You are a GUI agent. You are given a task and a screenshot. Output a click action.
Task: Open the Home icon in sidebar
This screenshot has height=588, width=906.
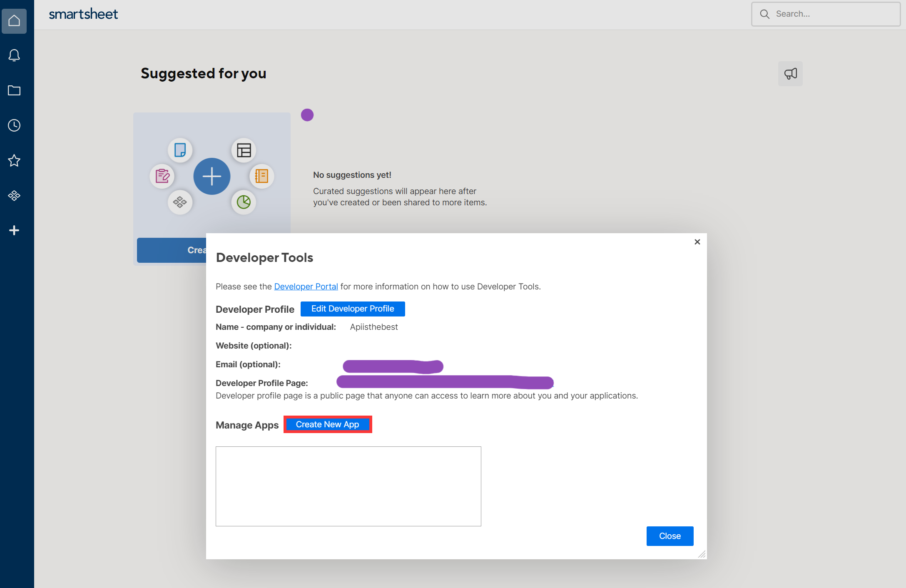pos(14,20)
